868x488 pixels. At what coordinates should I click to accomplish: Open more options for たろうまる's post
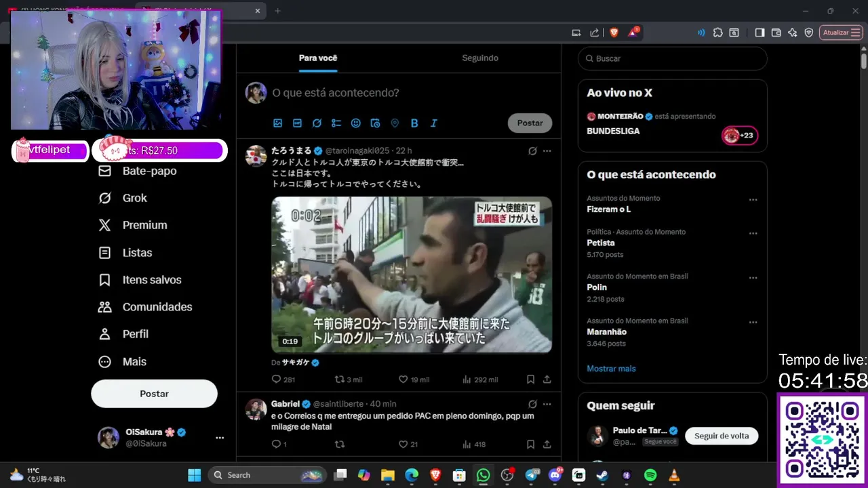pyautogui.click(x=547, y=150)
